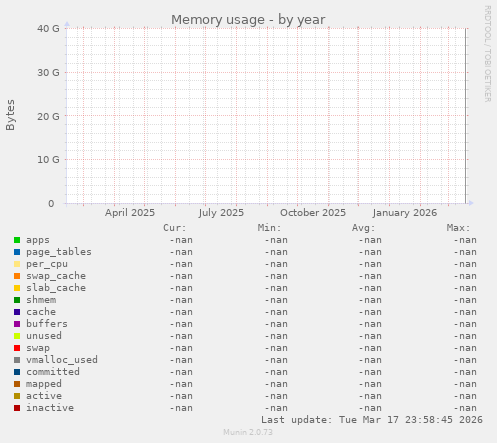Click the 'January 2026' x-axis label
Screen dimensions: 497x443
(405, 213)
